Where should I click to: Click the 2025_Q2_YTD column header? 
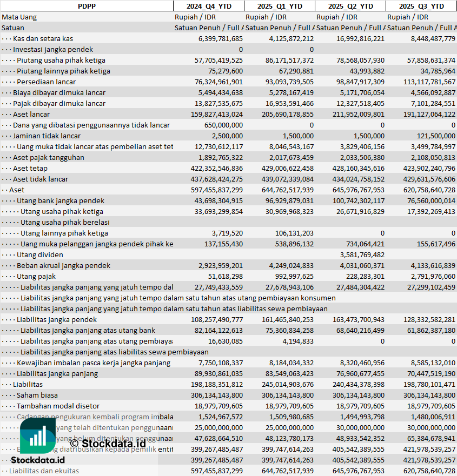pyautogui.click(x=350, y=6)
